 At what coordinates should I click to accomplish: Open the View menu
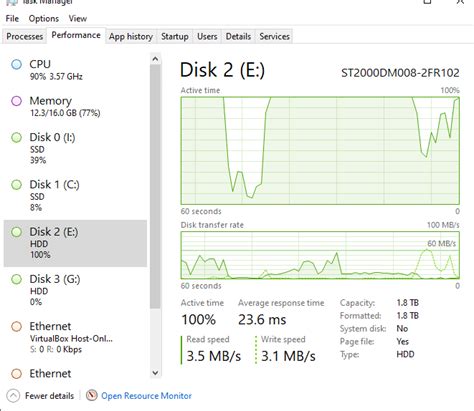click(78, 19)
